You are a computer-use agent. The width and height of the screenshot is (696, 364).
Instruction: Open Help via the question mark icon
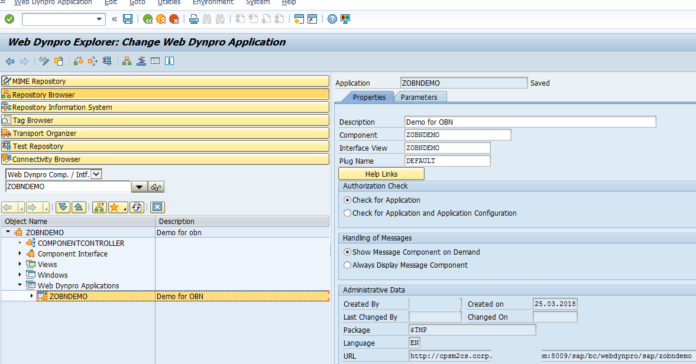coord(332,19)
